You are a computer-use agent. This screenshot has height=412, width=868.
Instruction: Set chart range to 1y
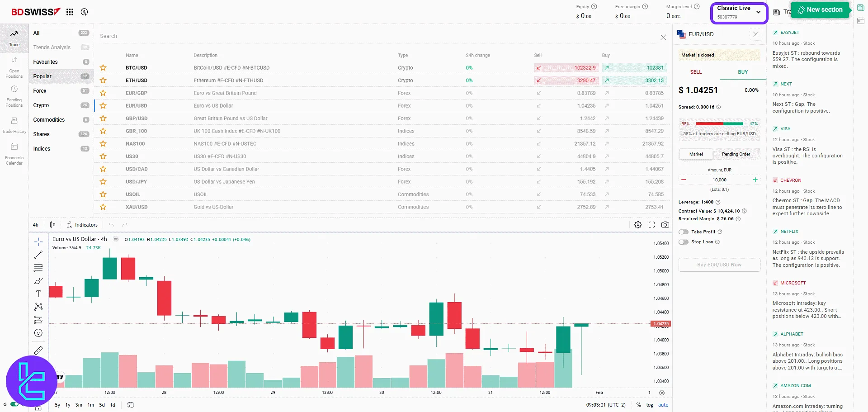68,405
